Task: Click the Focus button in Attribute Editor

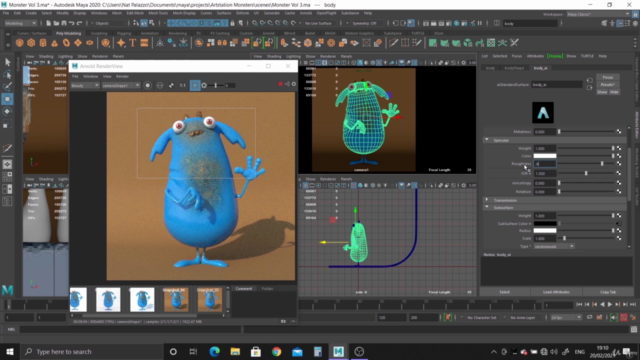Action: tap(608, 77)
